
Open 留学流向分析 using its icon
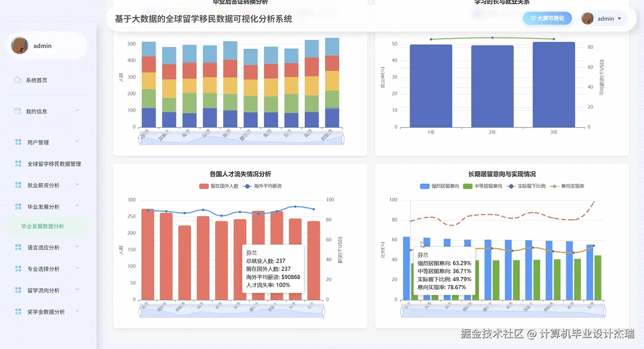18,290
